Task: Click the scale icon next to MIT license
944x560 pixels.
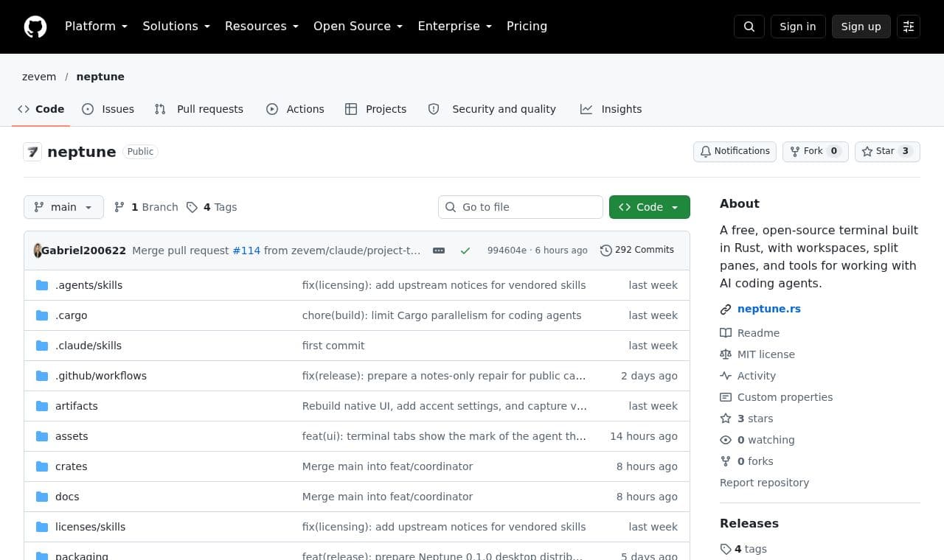Action: click(726, 354)
